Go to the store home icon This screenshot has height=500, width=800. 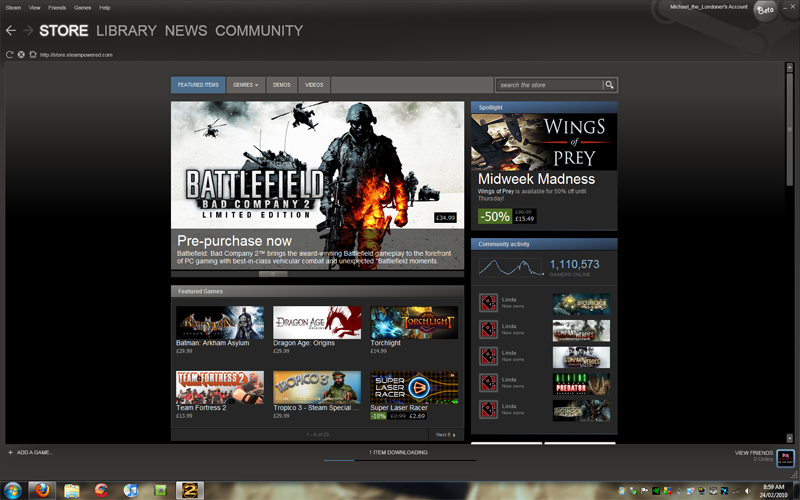[x=32, y=54]
